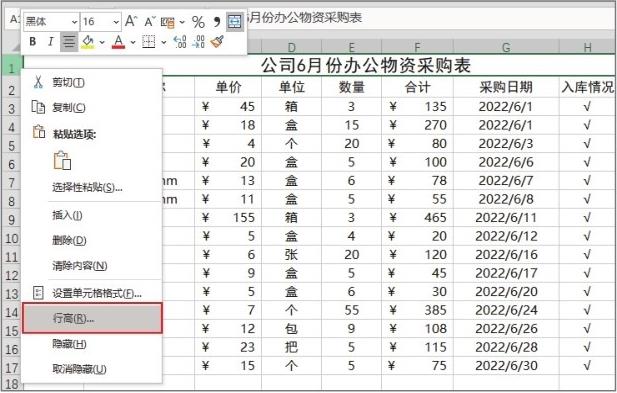Apply comma style number format

[216, 22]
